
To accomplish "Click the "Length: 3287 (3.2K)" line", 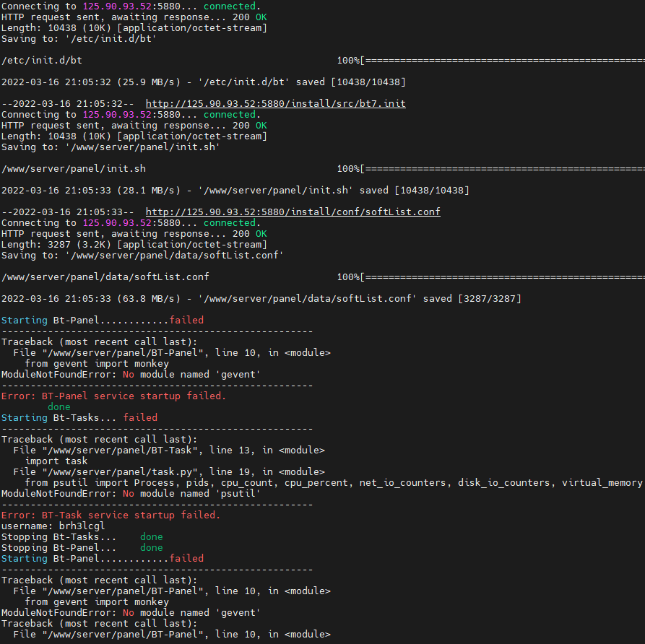I will click(x=134, y=244).
